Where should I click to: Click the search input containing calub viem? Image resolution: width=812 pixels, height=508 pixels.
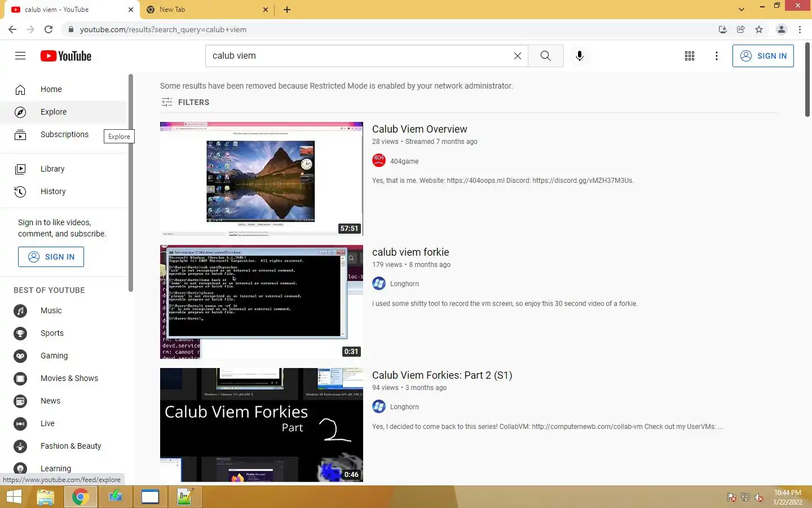point(358,56)
